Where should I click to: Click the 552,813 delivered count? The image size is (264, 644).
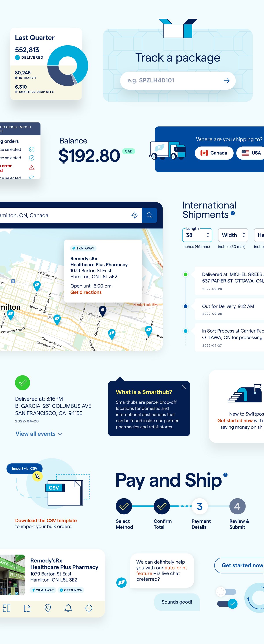tap(27, 50)
